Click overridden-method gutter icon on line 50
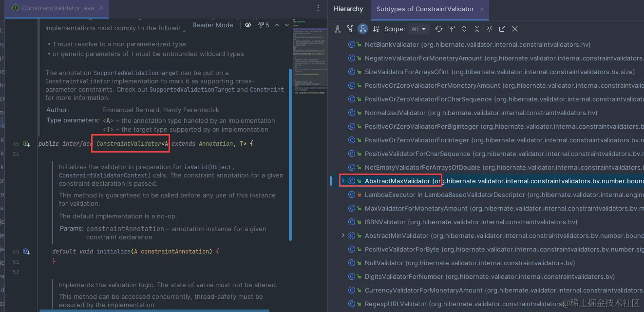Image resolution: width=644 pixels, height=312 pixels. point(27,252)
